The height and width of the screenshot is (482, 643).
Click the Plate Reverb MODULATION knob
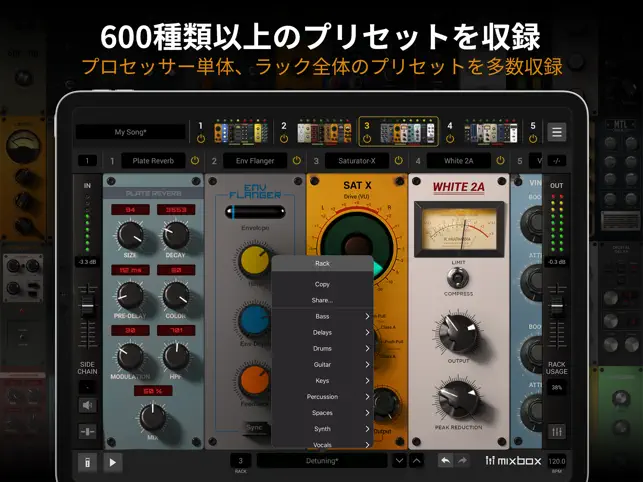(x=130, y=357)
